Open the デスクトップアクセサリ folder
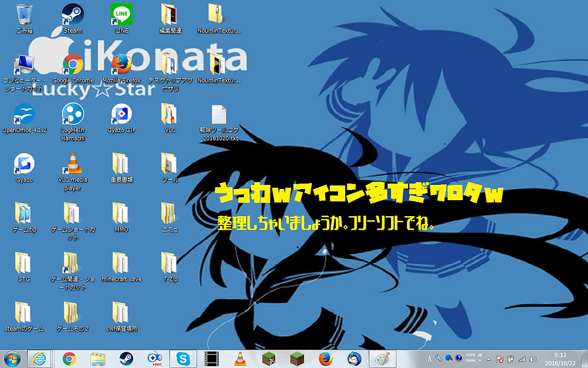Screen dimensions: 588x368 pos(171,73)
